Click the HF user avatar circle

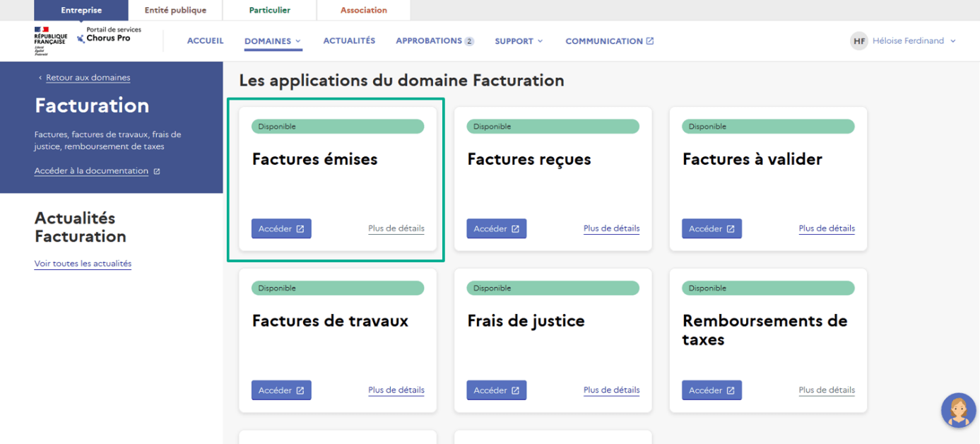tap(858, 41)
